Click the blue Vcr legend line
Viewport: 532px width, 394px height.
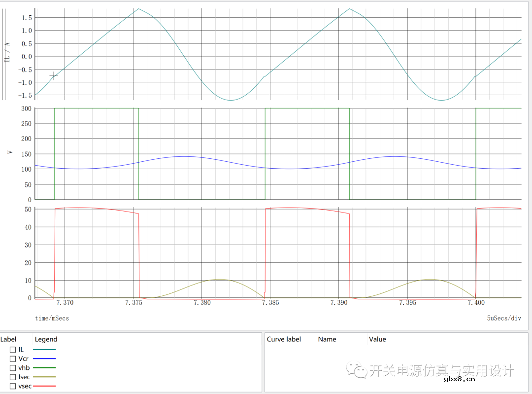click(44, 358)
